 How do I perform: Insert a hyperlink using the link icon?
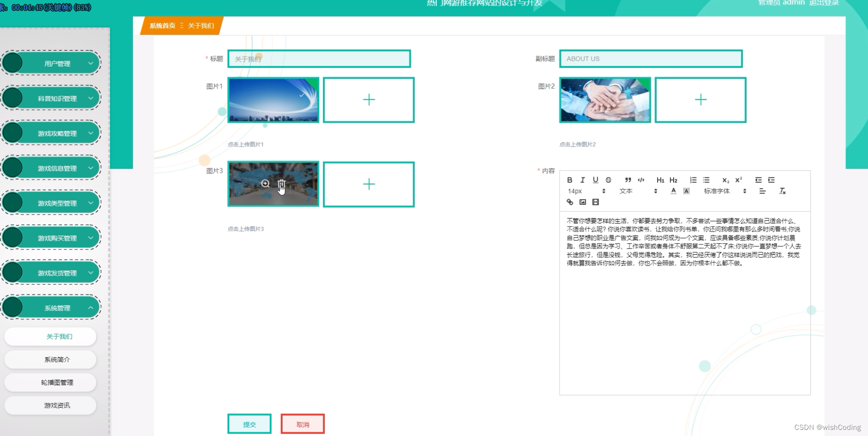[x=569, y=201]
